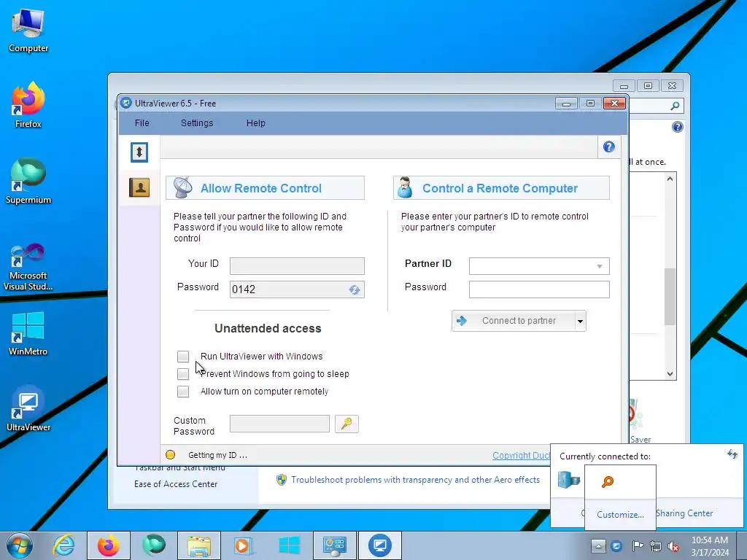This screenshot has height=560, width=747.
Task: Open the Help menu
Action: [x=256, y=122]
